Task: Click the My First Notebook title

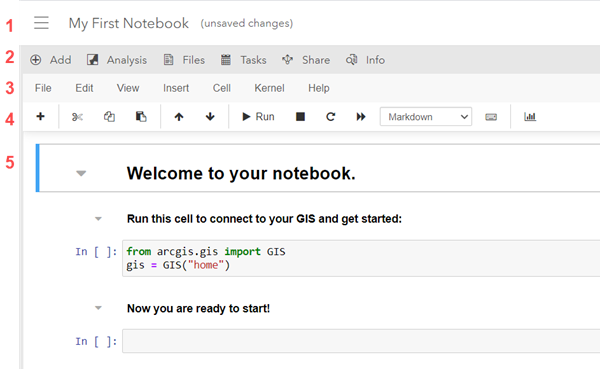Action: pos(129,23)
